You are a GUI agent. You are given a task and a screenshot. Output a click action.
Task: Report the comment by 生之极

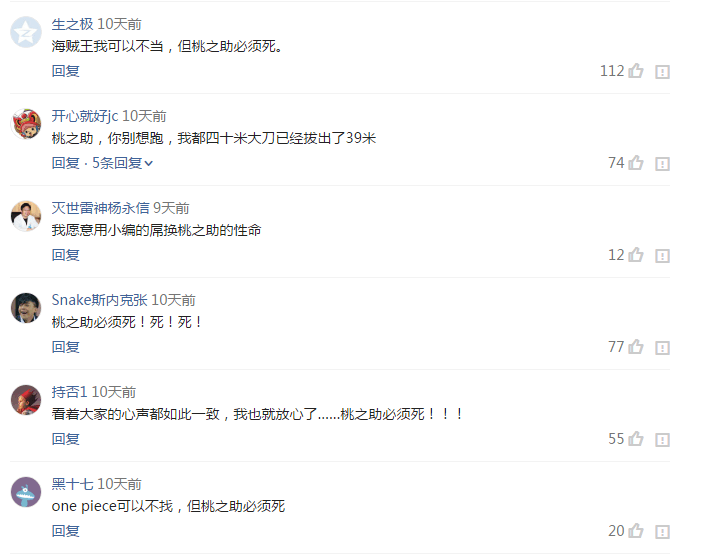click(662, 71)
